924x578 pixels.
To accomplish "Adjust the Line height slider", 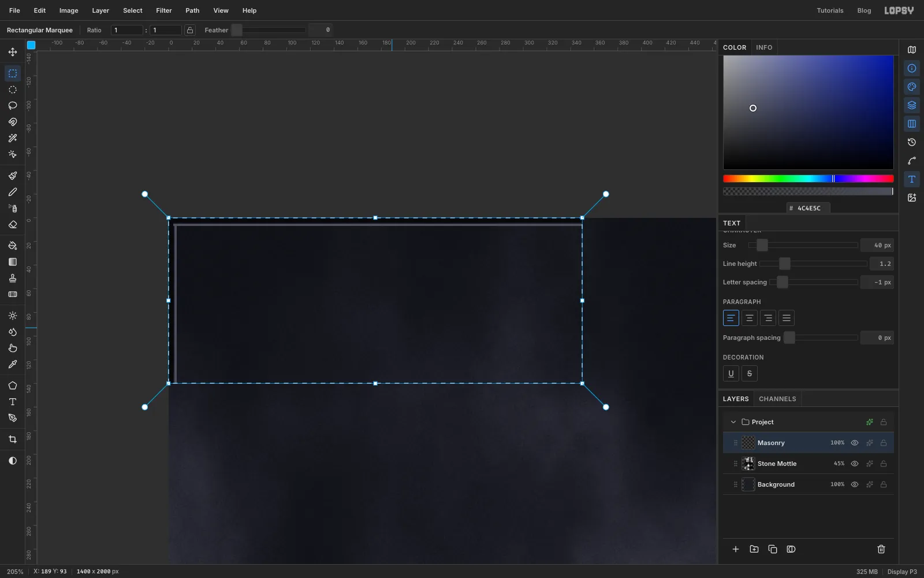I will click(x=813, y=264).
